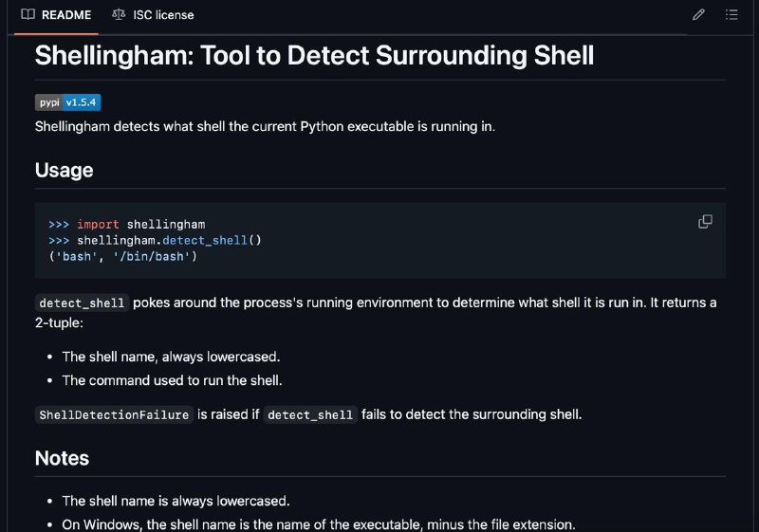Click the Notes section heading
Image resolution: width=759 pixels, height=532 pixels.
[x=62, y=458]
